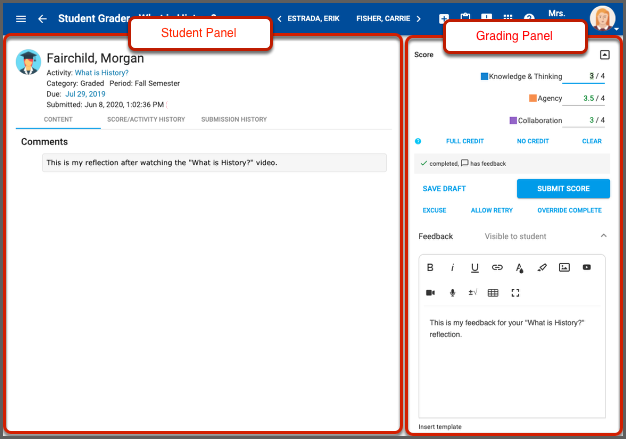Toggle italic formatting in feedback

(452, 267)
